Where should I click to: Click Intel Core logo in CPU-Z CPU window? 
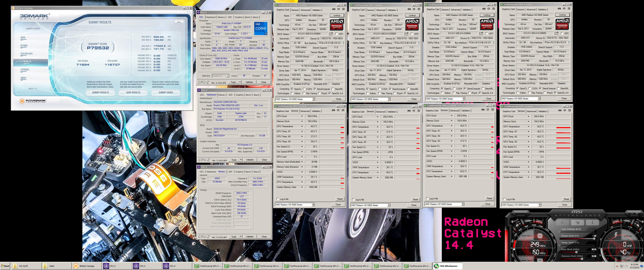(x=261, y=28)
